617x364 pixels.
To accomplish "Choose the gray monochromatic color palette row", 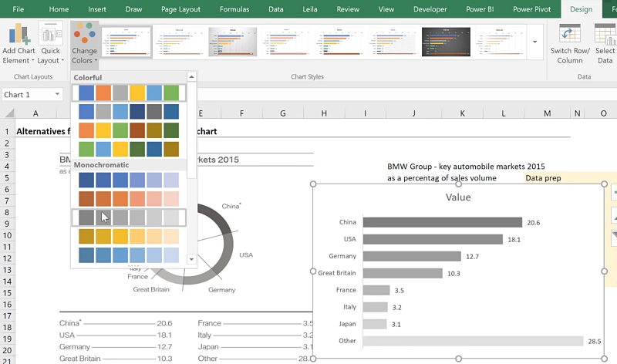I will click(129, 217).
